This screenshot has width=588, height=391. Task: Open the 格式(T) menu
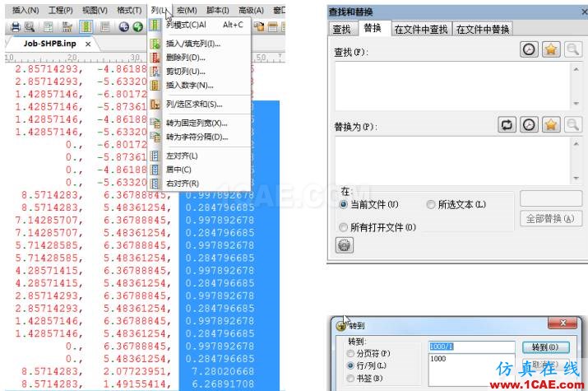129,10
